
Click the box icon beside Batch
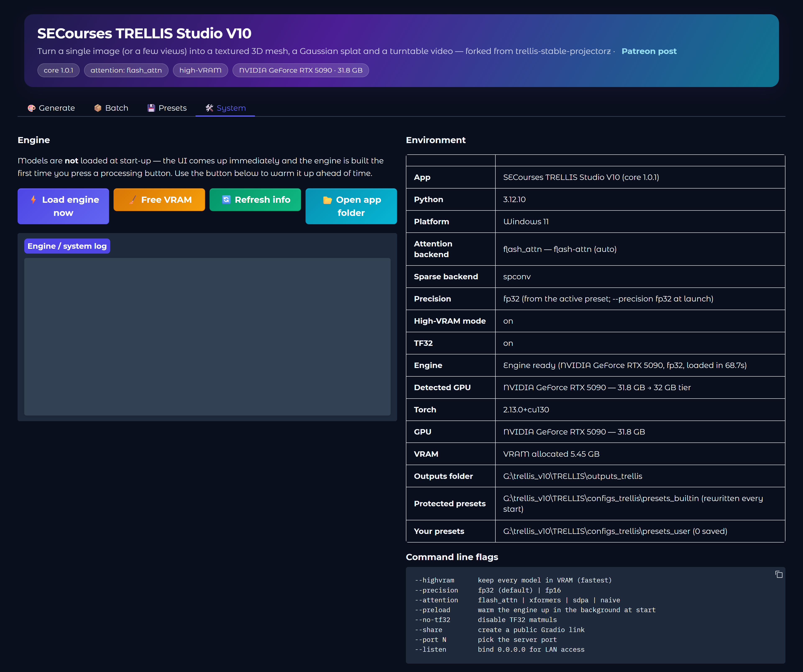tap(98, 108)
